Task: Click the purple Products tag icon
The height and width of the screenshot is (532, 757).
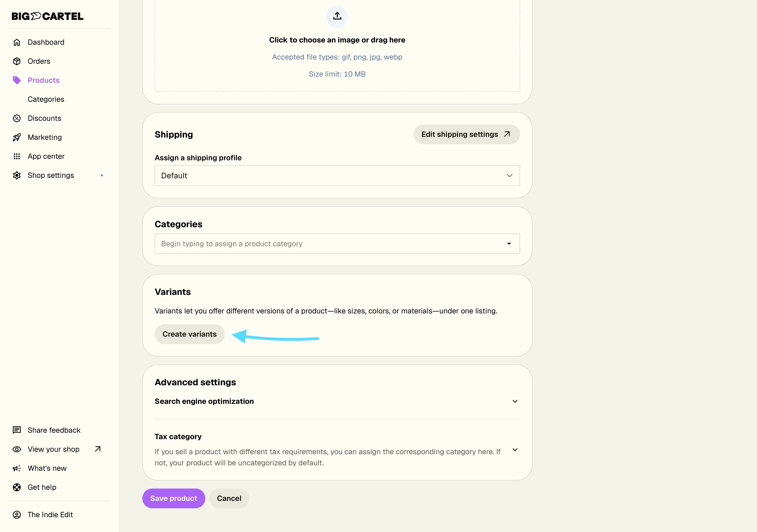Action: [17, 80]
